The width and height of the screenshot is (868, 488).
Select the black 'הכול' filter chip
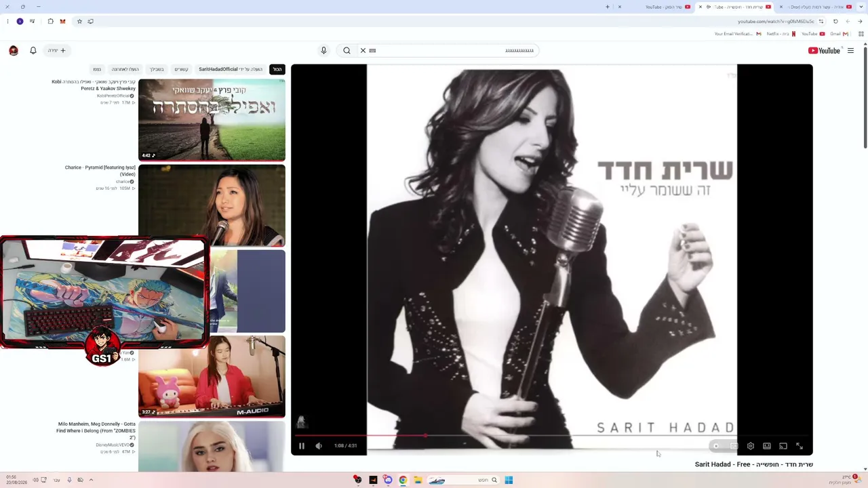pos(277,69)
